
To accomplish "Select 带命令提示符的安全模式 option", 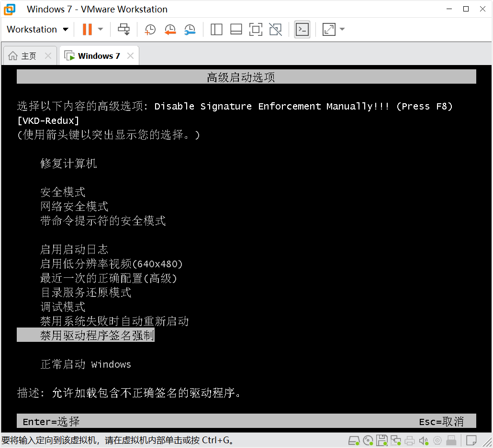I will click(x=103, y=220).
